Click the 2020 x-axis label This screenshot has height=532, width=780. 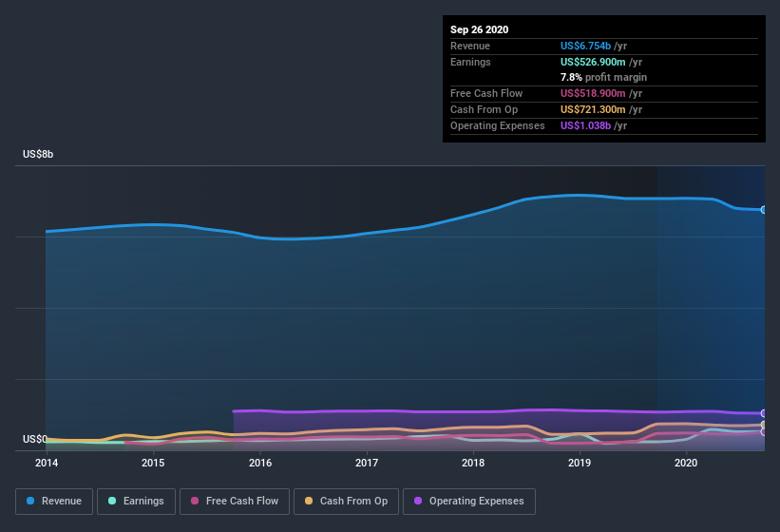(x=686, y=463)
